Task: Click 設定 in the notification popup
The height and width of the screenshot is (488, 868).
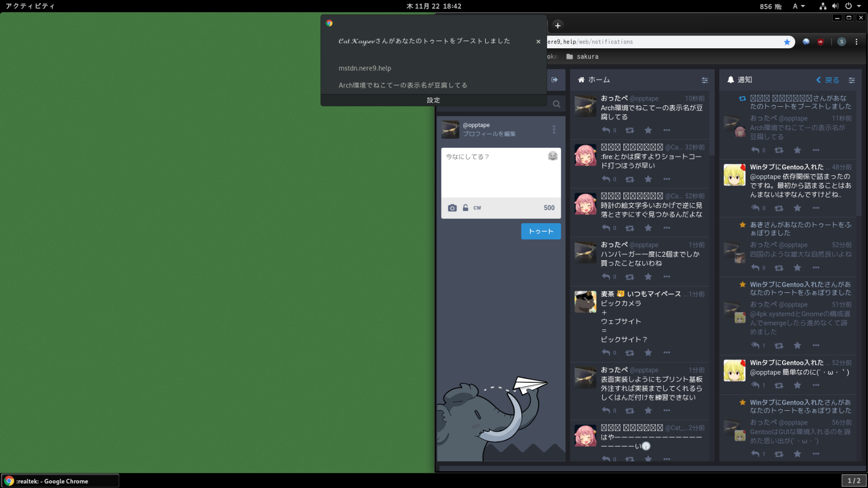Action: coord(433,100)
